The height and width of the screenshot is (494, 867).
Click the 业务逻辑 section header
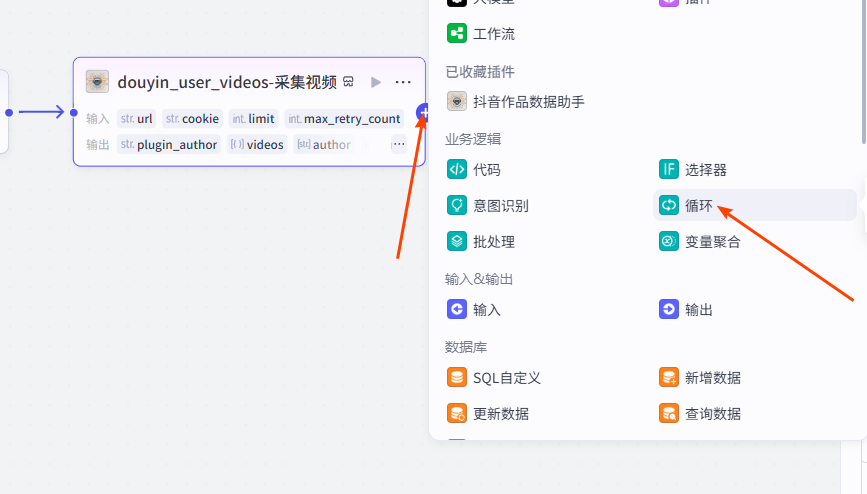[x=473, y=139]
